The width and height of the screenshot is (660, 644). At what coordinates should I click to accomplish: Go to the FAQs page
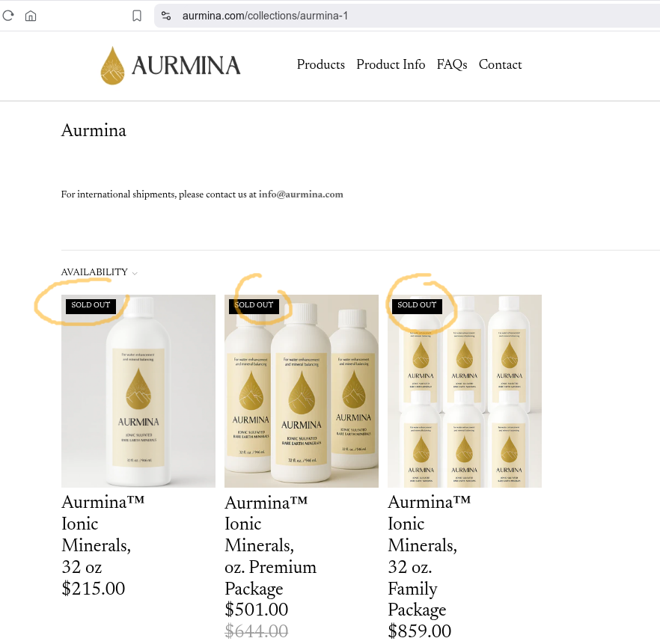click(x=452, y=64)
